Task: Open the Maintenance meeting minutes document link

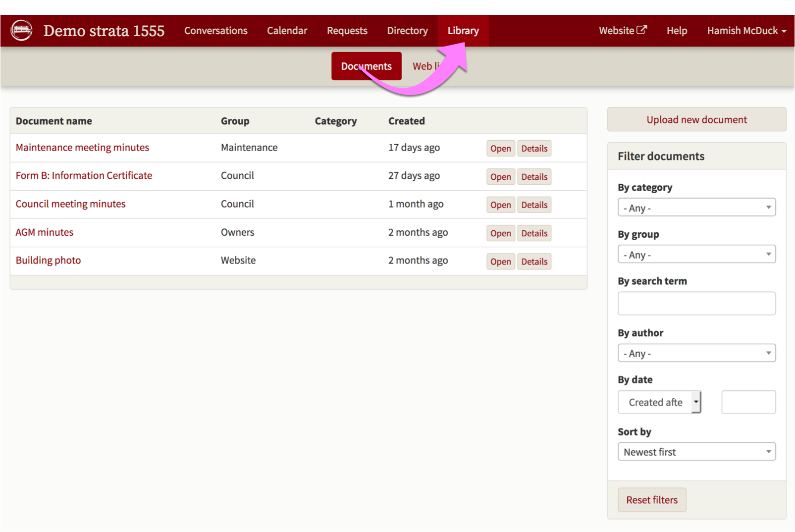Action: [x=82, y=147]
